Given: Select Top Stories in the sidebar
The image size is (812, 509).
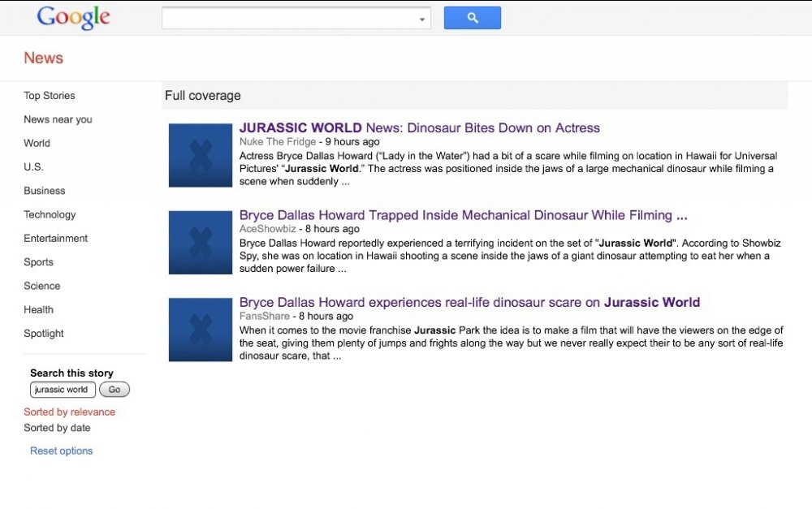Looking at the screenshot, I should [x=49, y=96].
